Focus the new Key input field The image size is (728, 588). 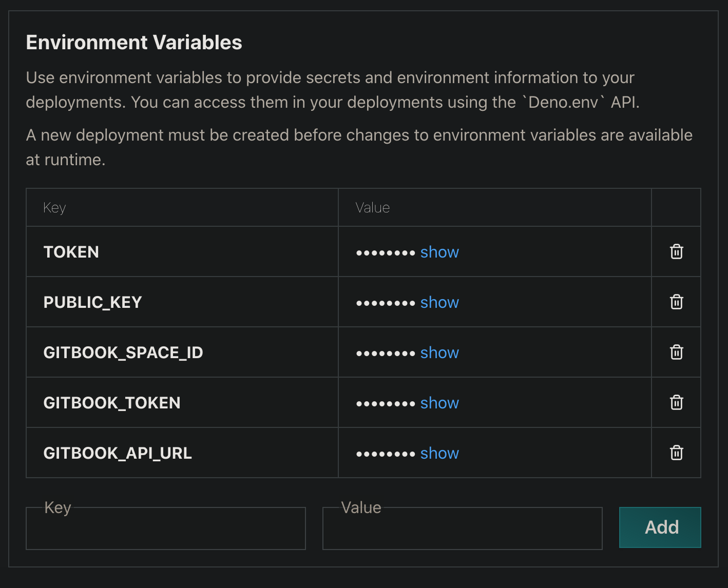165,529
